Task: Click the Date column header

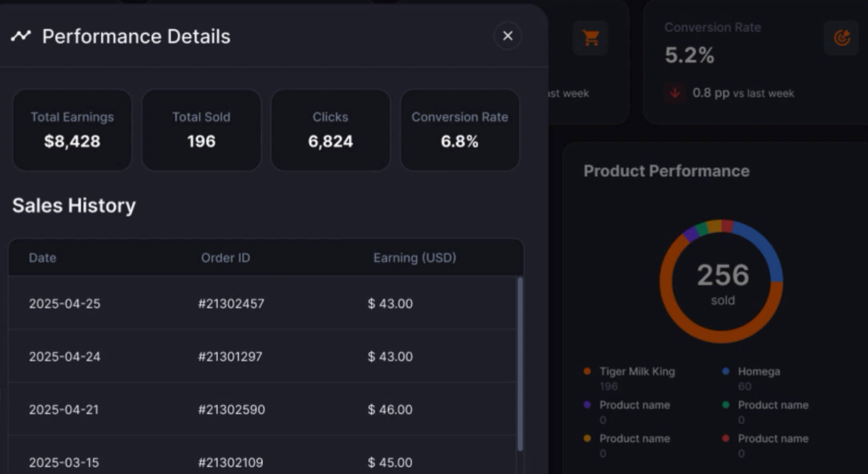Action: (x=43, y=258)
